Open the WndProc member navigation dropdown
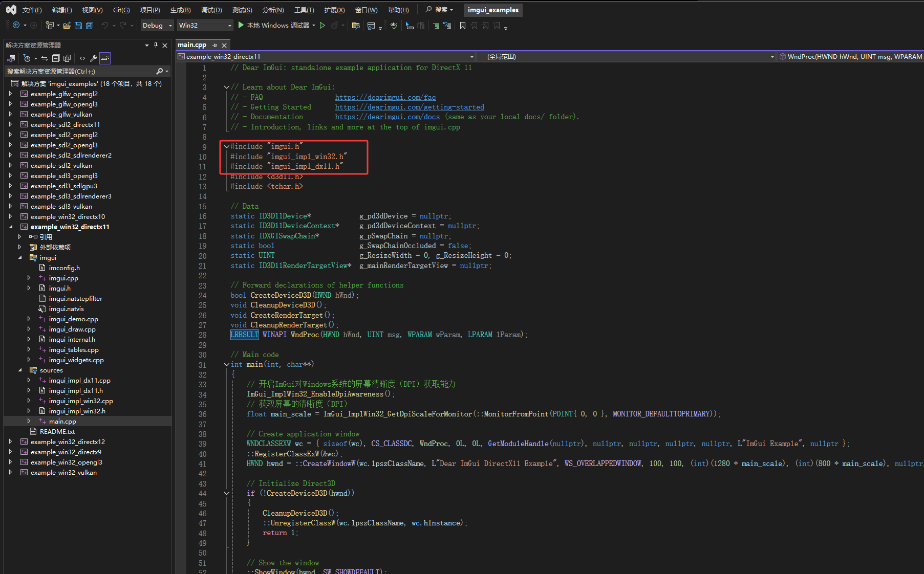Screen dimensions: 924x574 pyautogui.click(x=851, y=56)
